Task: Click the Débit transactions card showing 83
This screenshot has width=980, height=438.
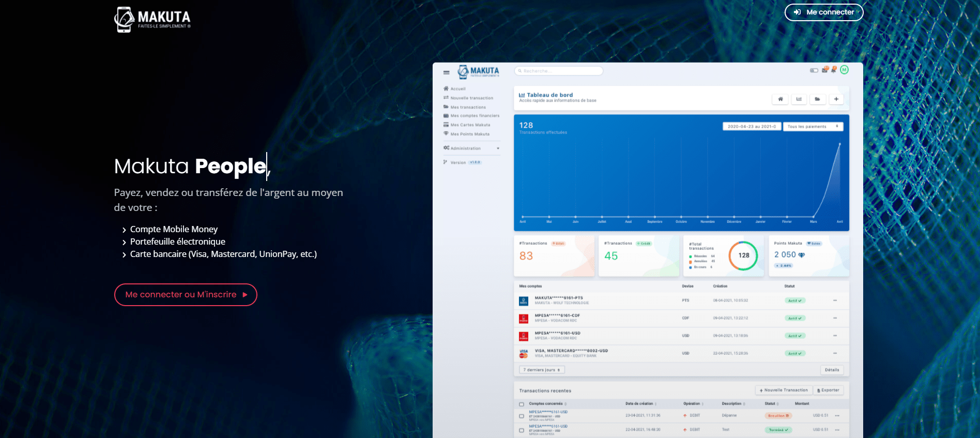Action: pyautogui.click(x=554, y=256)
